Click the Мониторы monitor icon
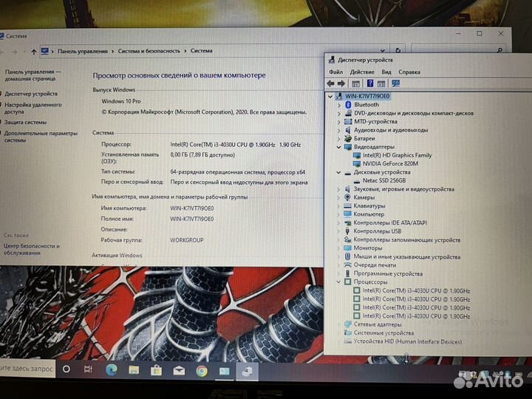Viewport: 532px width, 399px height. tap(347, 248)
